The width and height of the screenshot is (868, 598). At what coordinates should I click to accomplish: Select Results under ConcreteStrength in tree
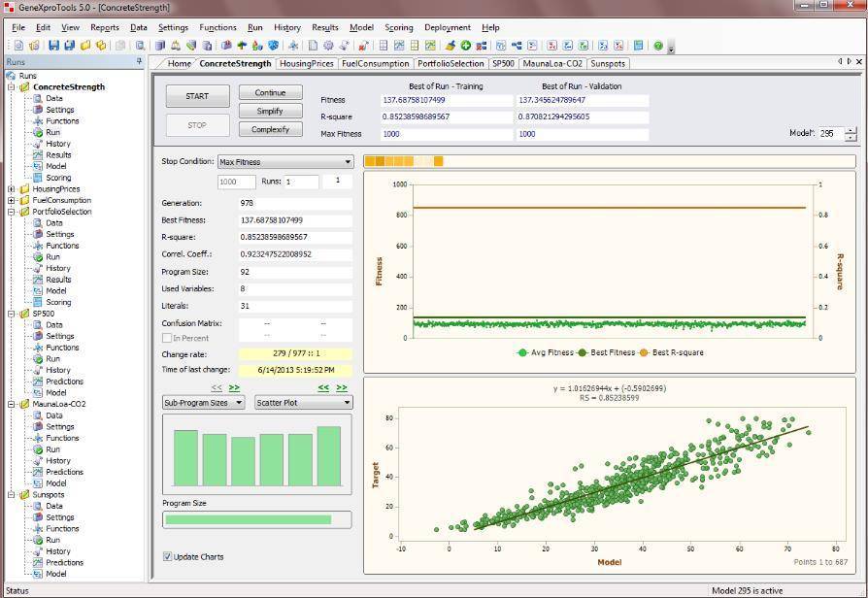click(58, 155)
